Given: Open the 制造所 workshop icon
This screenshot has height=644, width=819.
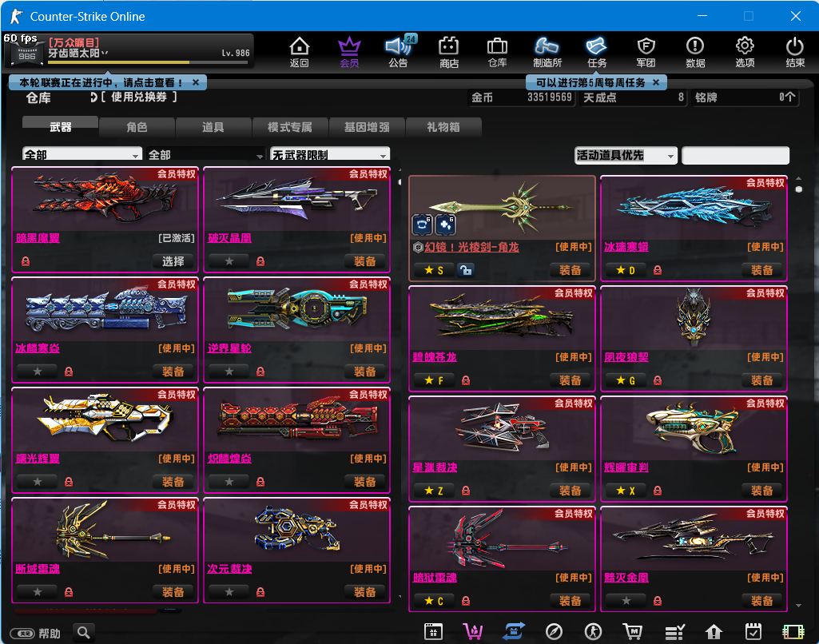Looking at the screenshot, I should (x=547, y=52).
